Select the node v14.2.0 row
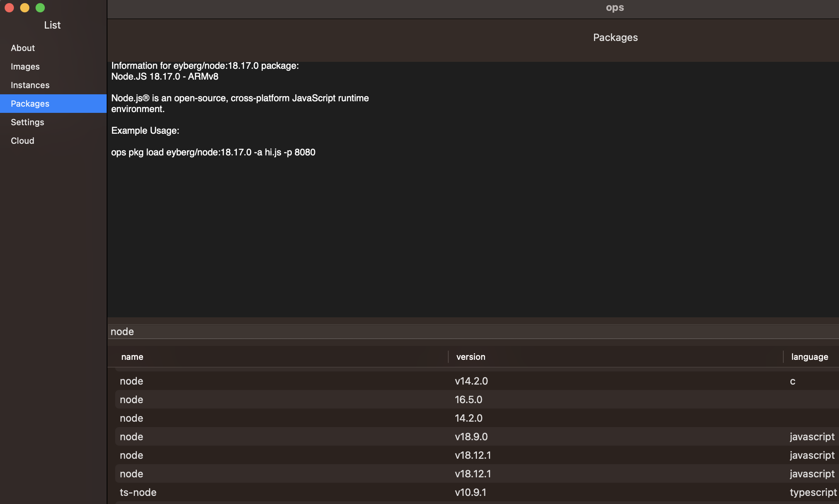Screen dimensions: 839x504 point(477,381)
